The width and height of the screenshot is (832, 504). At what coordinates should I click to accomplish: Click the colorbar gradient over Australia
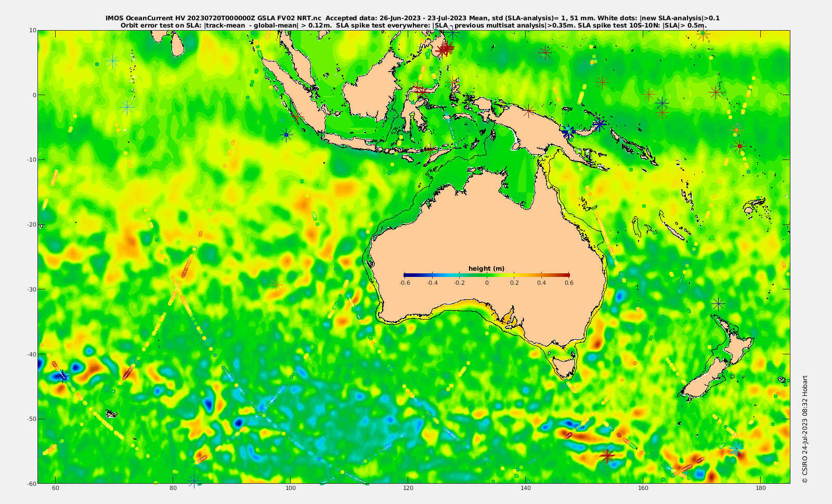coord(487,275)
